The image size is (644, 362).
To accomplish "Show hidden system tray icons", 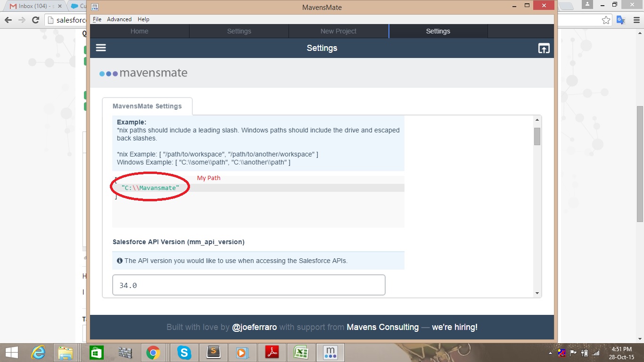I will tap(551, 353).
